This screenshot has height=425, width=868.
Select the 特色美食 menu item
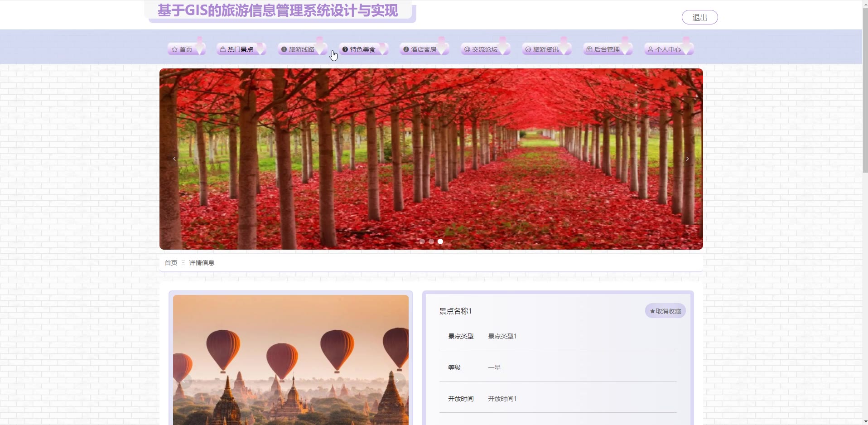(x=363, y=49)
